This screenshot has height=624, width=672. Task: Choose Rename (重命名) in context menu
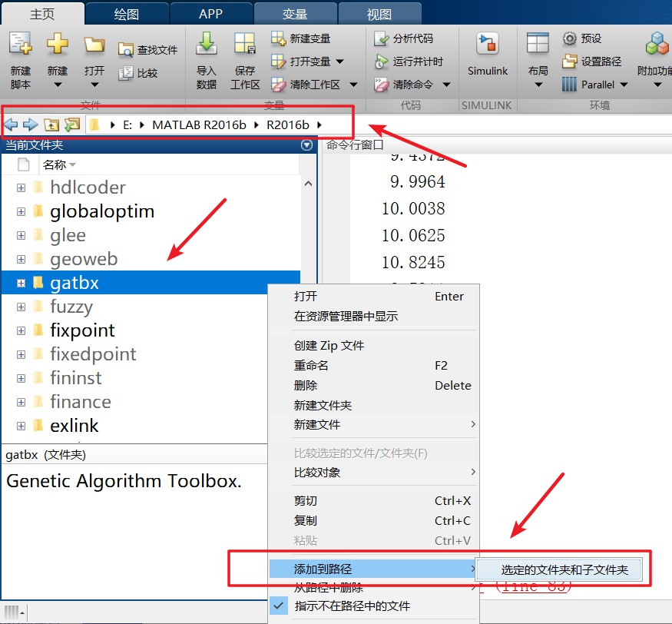[x=374, y=365]
